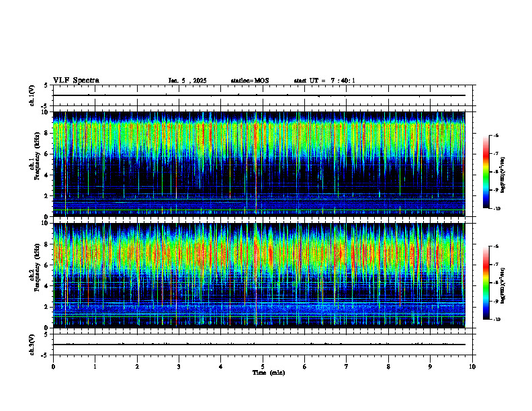Click the ch.2 spectrogram color bar

click(486, 283)
